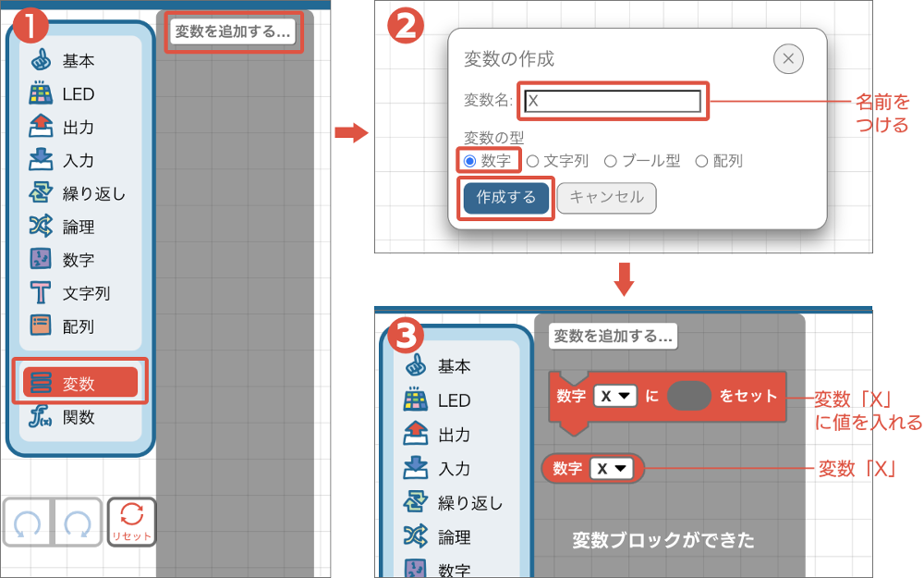The height and width of the screenshot is (578, 924).
Task: Open the 基本 category label in panel 1
Action: pos(79,61)
